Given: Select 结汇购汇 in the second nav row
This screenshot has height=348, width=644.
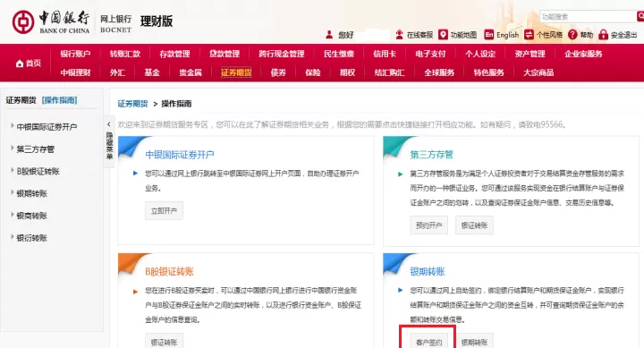Looking at the screenshot, I should [x=389, y=72].
